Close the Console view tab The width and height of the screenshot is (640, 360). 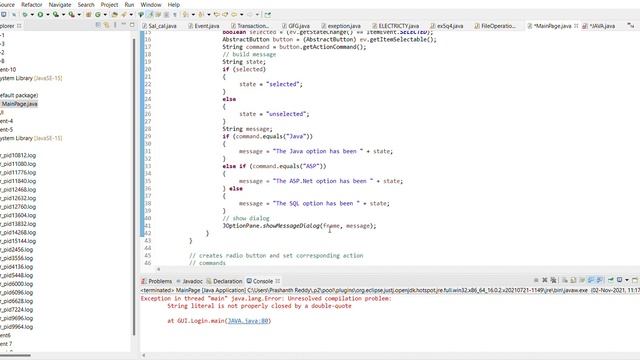pos(278,281)
